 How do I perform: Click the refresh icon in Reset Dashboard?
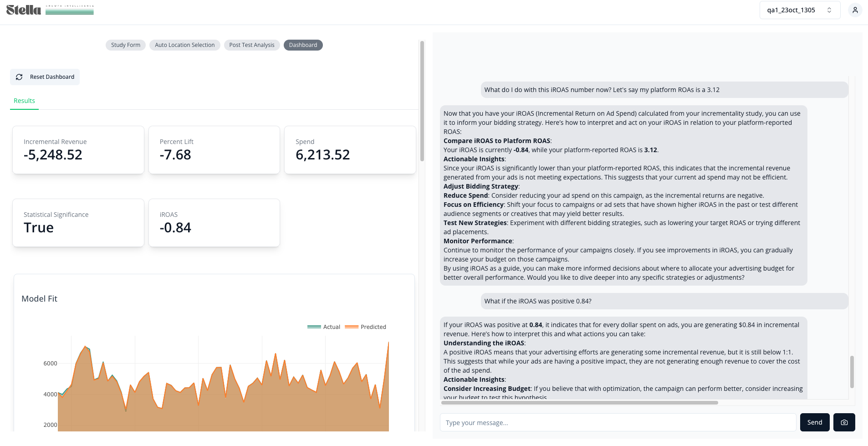[x=19, y=77]
